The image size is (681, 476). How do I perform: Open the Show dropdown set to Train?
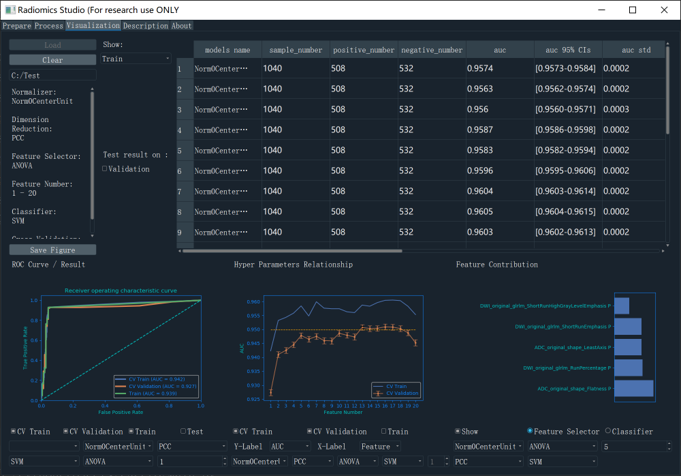tap(136, 59)
